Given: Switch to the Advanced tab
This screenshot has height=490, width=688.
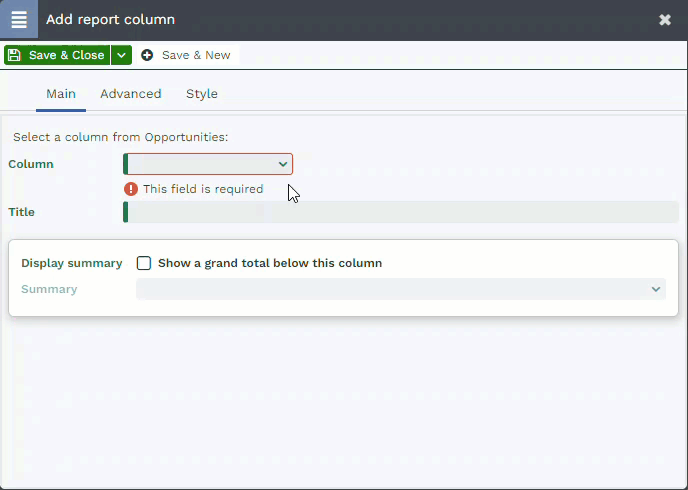Looking at the screenshot, I should (131, 93).
